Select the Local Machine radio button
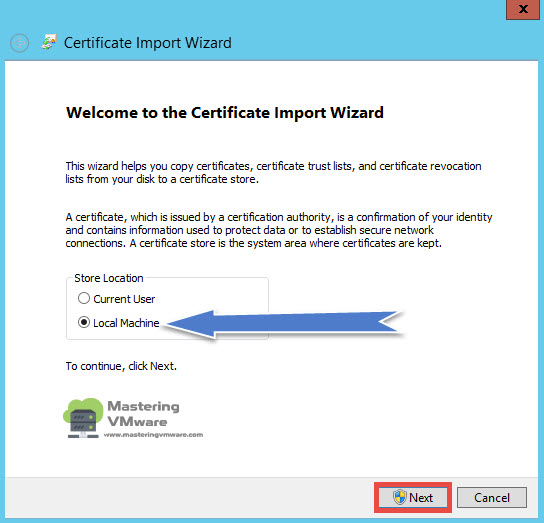 click(x=84, y=322)
